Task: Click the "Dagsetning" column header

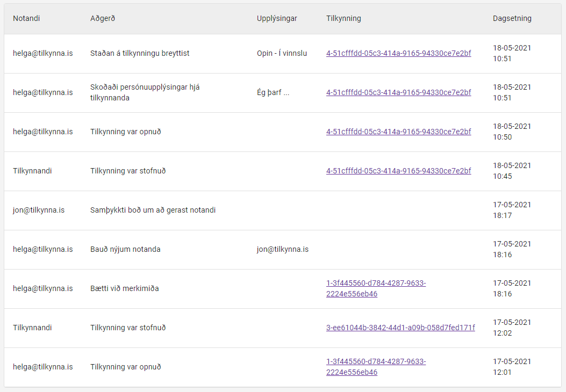Action: 512,18
